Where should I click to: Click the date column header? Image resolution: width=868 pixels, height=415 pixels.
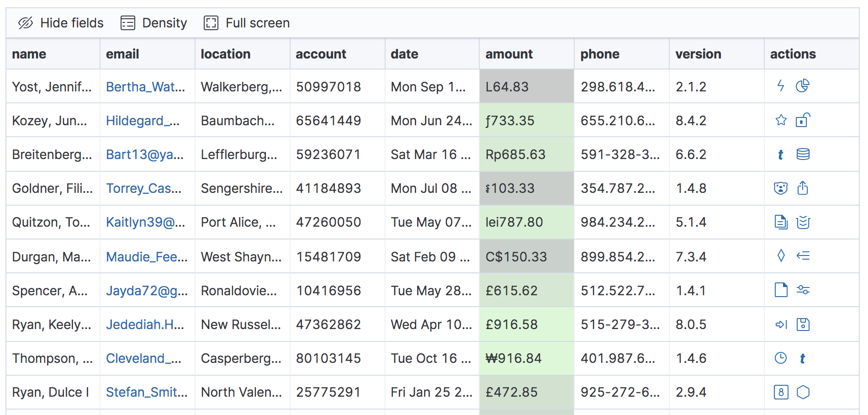432,54
